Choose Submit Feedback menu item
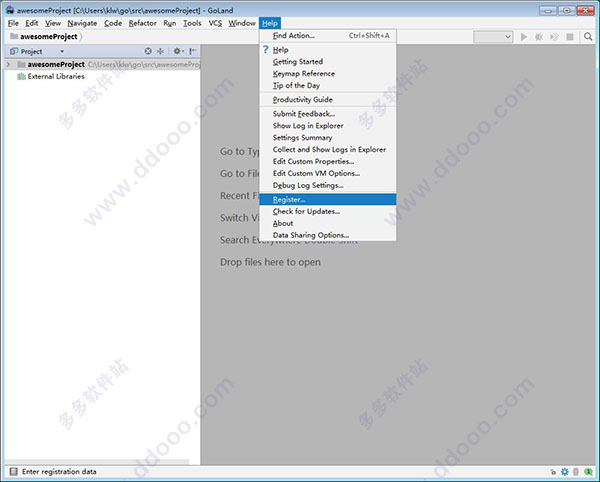 pos(328,114)
